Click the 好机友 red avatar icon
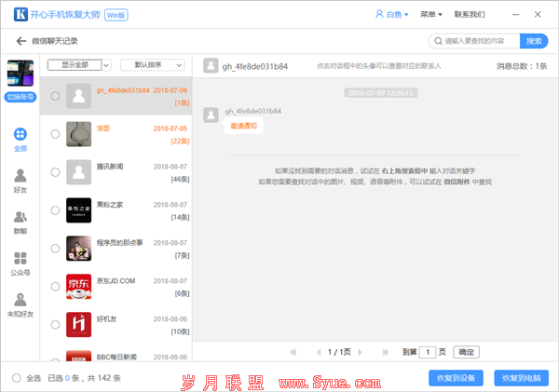This screenshot has width=559, height=392. point(79,325)
